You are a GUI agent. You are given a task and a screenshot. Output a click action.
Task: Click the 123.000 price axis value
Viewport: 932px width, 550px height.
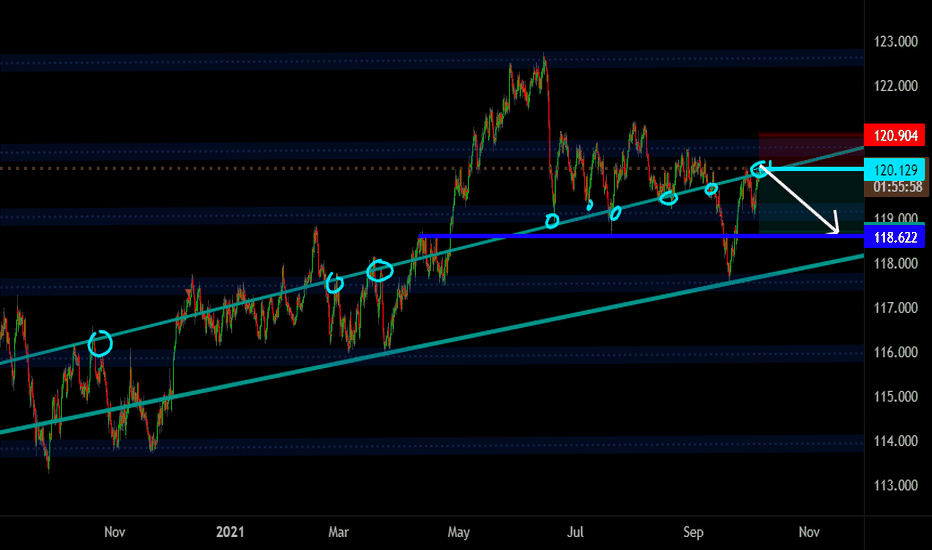896,42
